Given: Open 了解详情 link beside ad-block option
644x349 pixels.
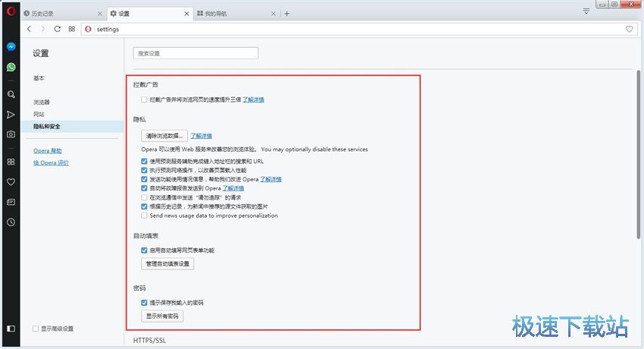Looking at the screenshot, I should coord(253,99).
